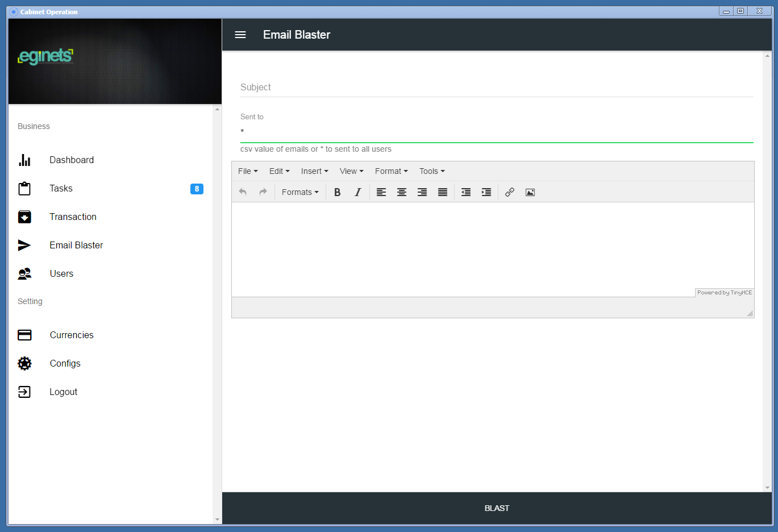
Task: Go to the Dashboard page
Action: [72, 160]
